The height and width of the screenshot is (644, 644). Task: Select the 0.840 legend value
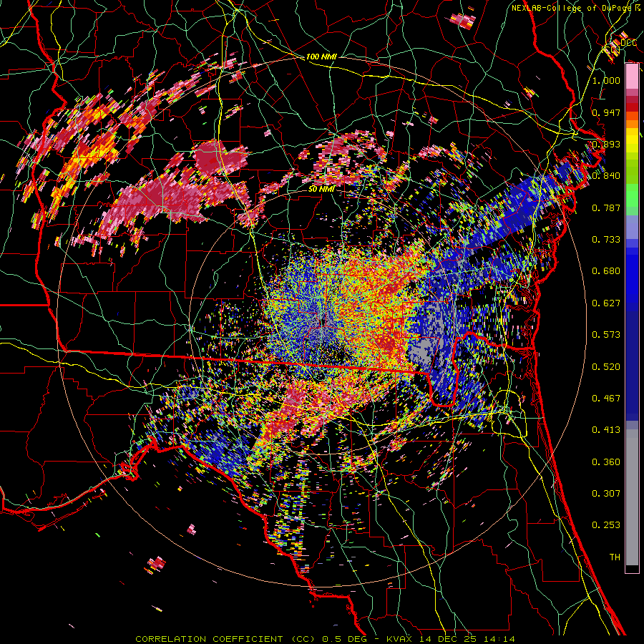[606, 176]
